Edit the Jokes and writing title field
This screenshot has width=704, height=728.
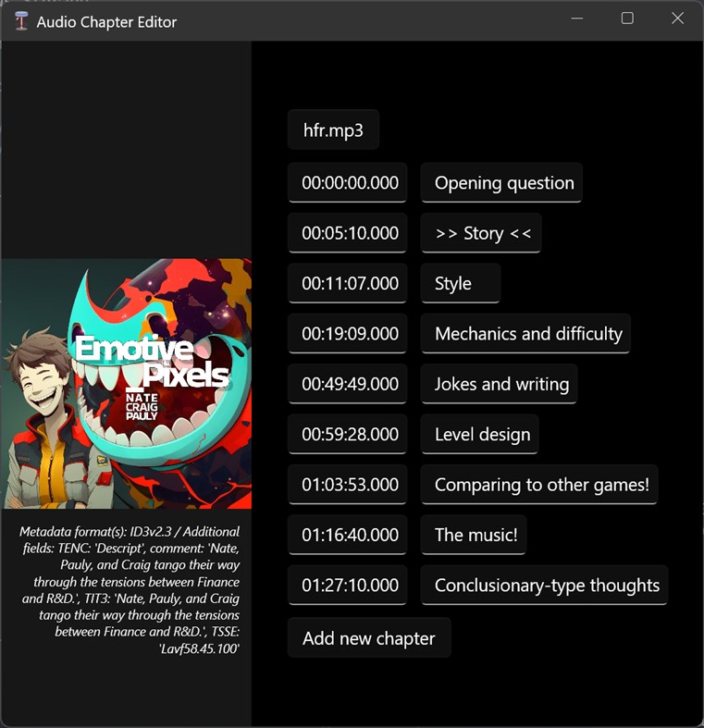coord(500,384)
